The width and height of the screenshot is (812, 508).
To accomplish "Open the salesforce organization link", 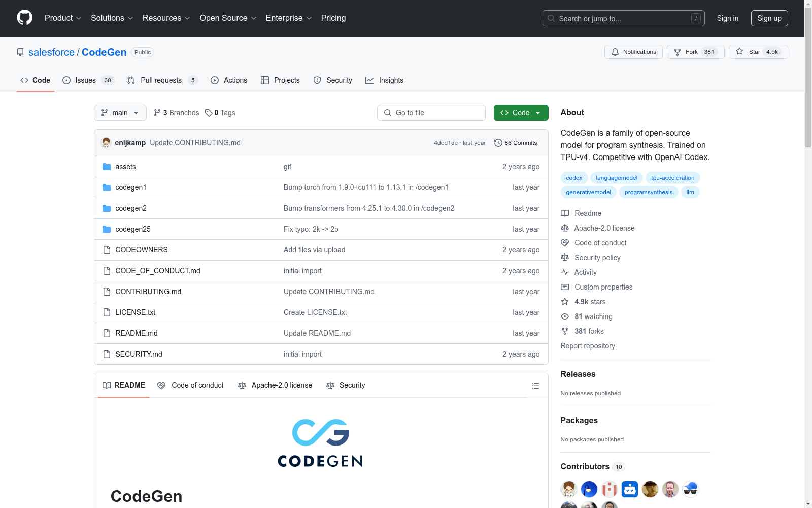I will pyautogui.click(x=51, y=52).
